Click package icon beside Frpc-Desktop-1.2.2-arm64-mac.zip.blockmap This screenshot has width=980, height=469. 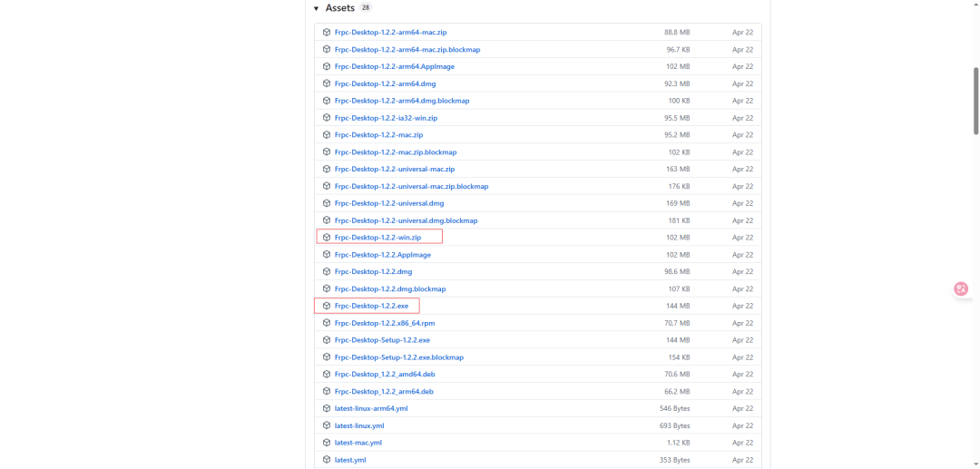pyautogui.click(x=327, y=49)
